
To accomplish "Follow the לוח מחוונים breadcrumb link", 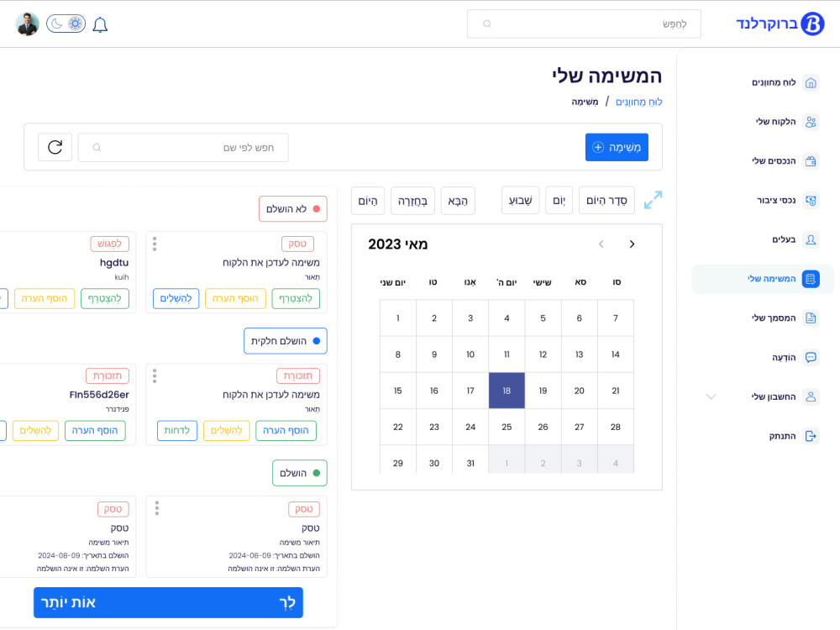I will point(638,102).
